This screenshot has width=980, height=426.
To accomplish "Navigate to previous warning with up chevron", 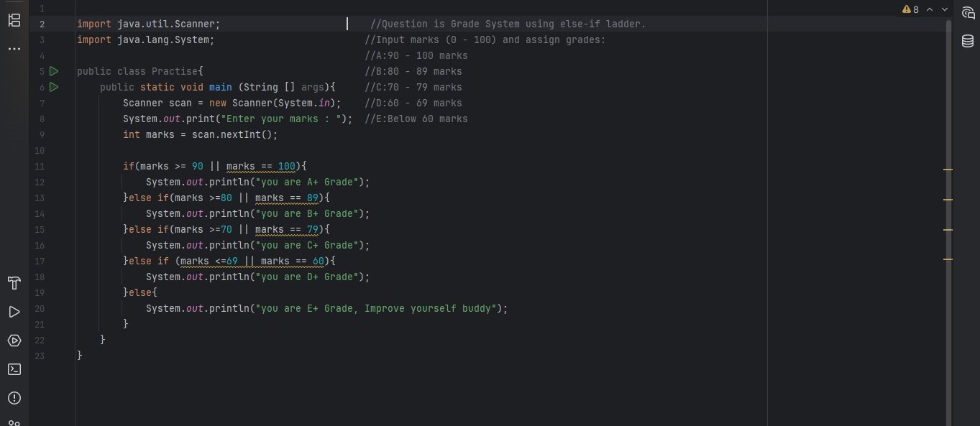I will [x=929, y=9].
